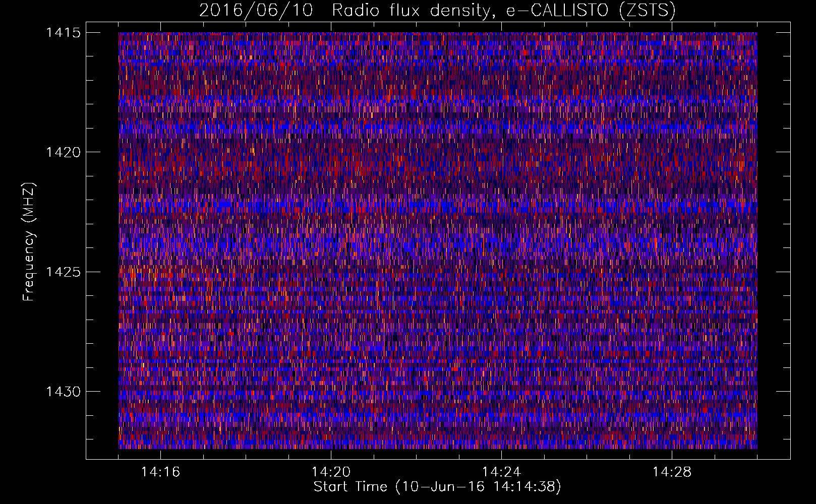Click the 14:16 time tick label
This screenshot has height=504, width=816.
point(160,472)
